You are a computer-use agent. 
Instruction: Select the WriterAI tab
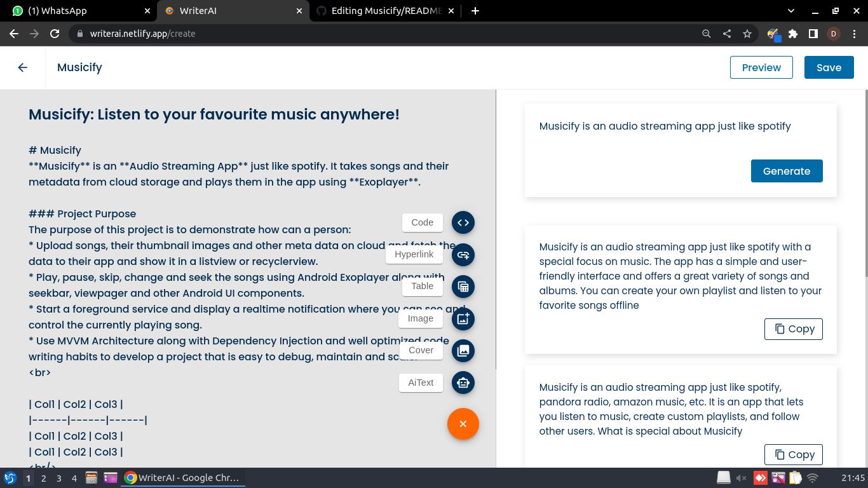pyautogui.click(x=233, y=11)
